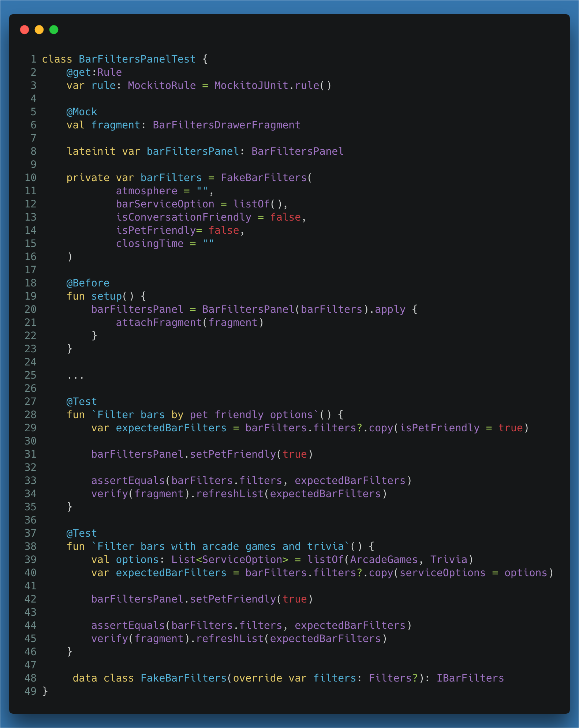
Task: Click FakeBarFilters( constructor call on line 10
Action: click(x=266, y=178)
